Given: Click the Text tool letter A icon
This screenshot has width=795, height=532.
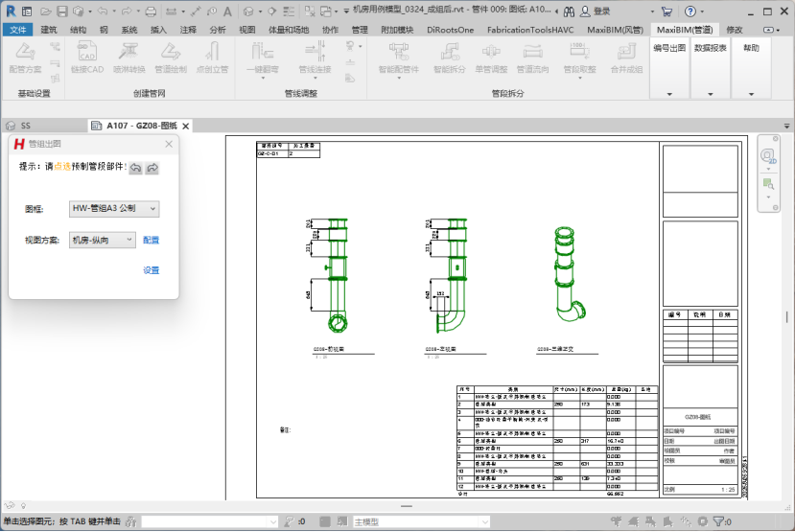Looking at the screenshot, I should pyautogui.click(x=227, y=12).
